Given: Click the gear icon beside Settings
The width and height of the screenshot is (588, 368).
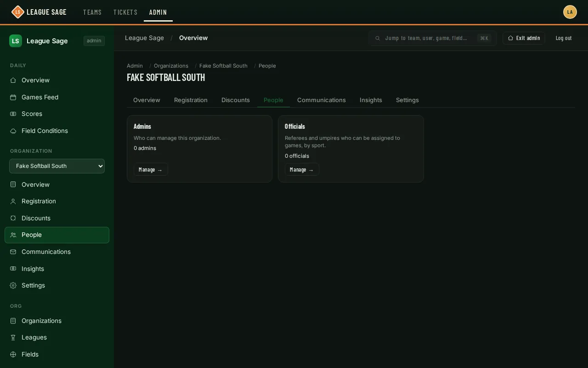Looking at the screenshot, I should click(x=13, y=286).
